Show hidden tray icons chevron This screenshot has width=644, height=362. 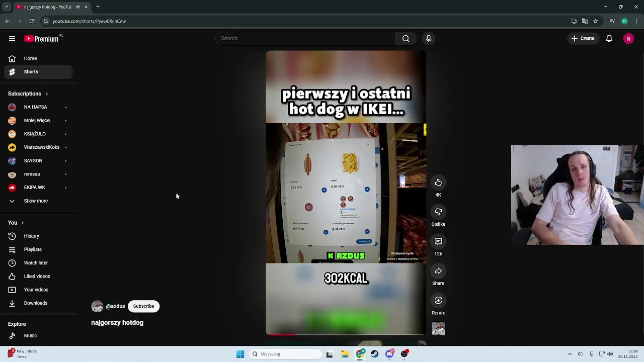570,354
